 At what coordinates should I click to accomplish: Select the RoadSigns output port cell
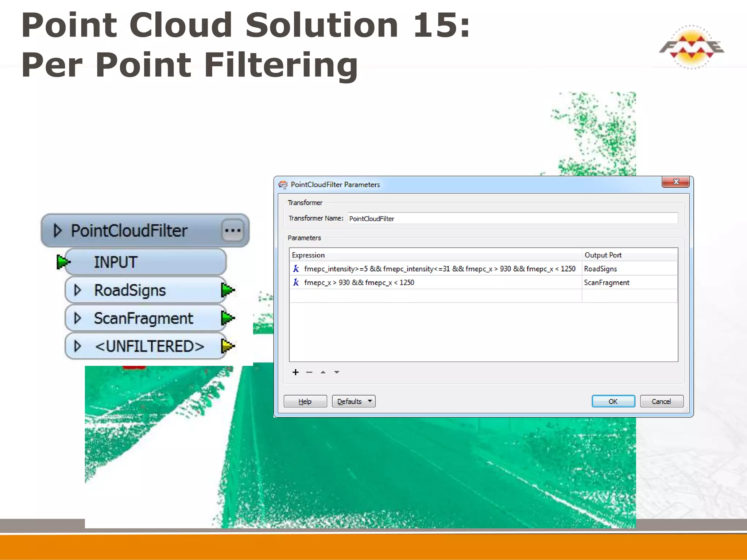pyautogui.click(x=630, y=269)
